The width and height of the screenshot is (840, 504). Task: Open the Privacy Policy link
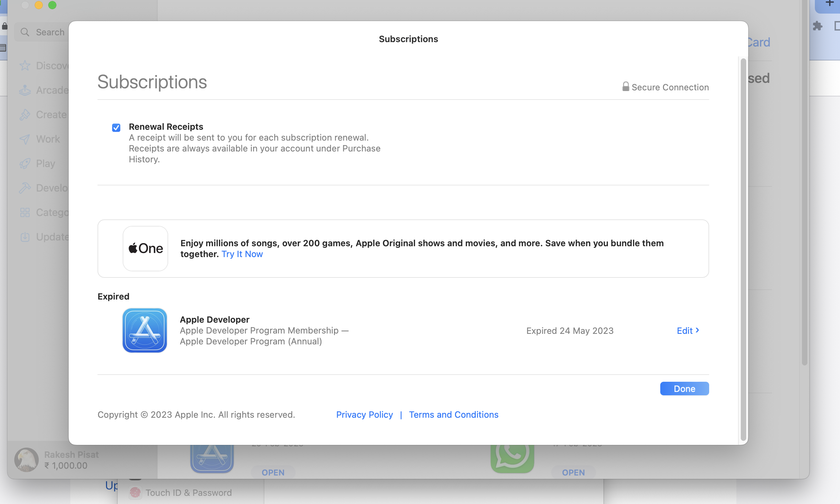[364, 414]
